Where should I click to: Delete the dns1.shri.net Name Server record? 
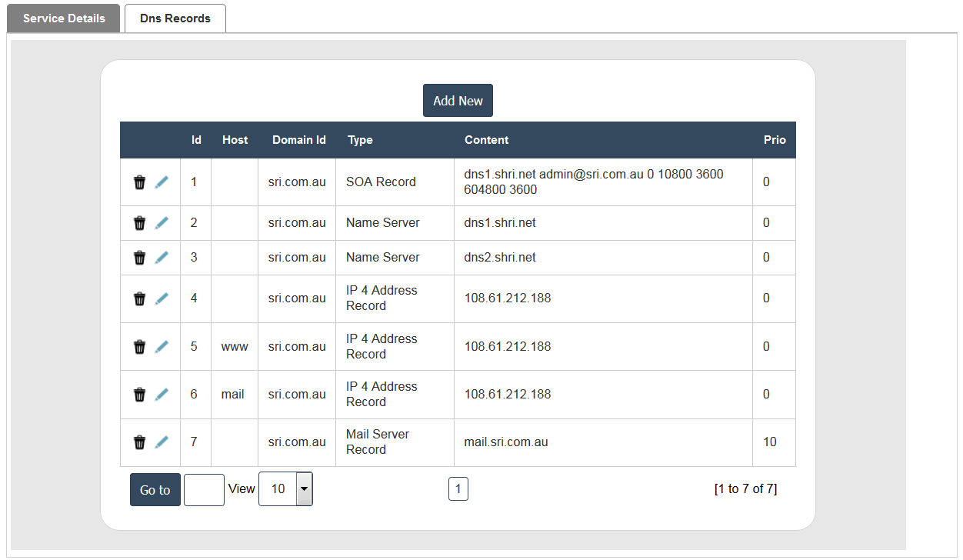point(139,223)
